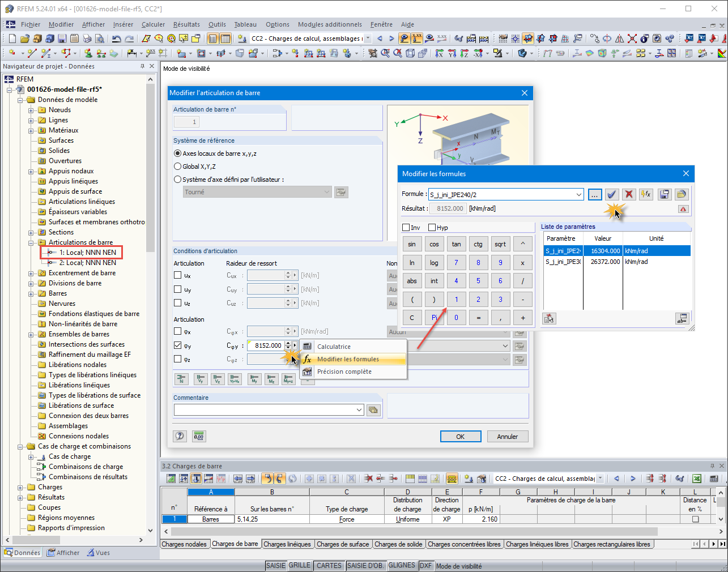This screenshot has height=572, width=728.
Task: Open the Modules additionnels menu
Action: [x=330, y=24]
